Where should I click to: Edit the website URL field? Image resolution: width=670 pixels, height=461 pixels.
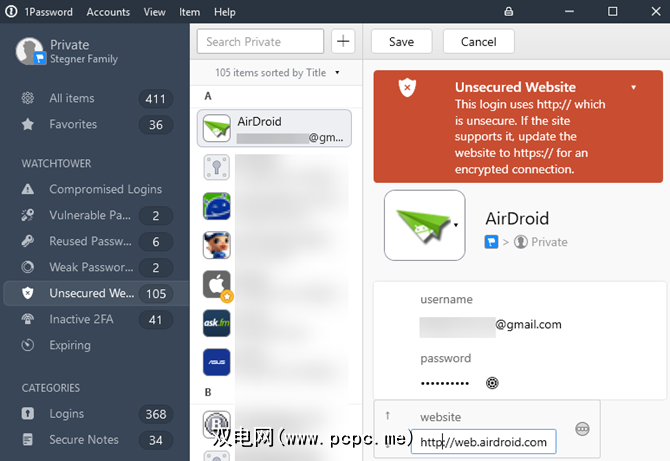point(483,442)
